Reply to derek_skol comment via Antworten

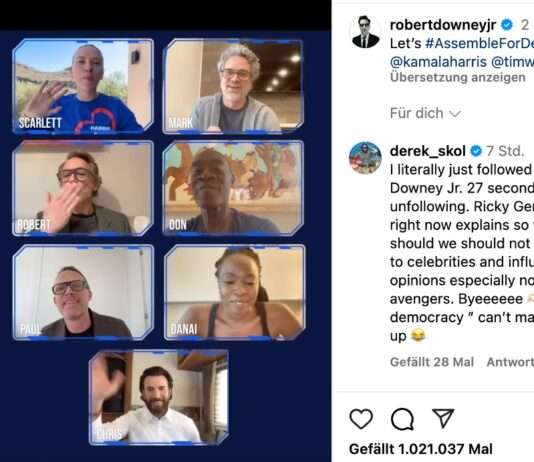[510, 362]
